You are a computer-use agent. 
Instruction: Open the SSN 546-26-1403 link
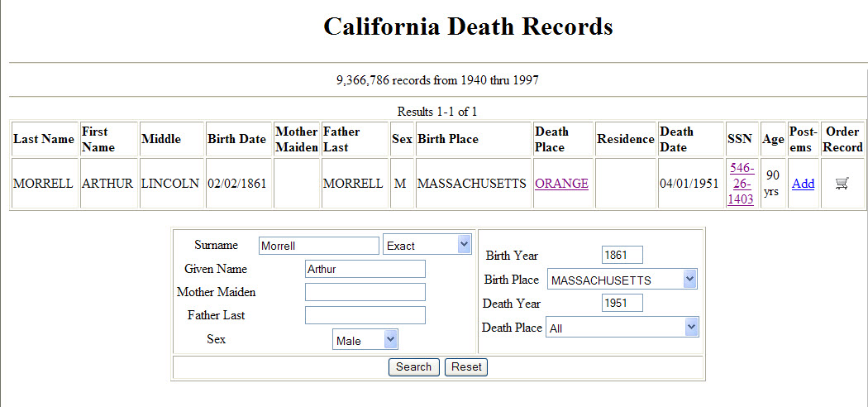(x=742, y=184)
